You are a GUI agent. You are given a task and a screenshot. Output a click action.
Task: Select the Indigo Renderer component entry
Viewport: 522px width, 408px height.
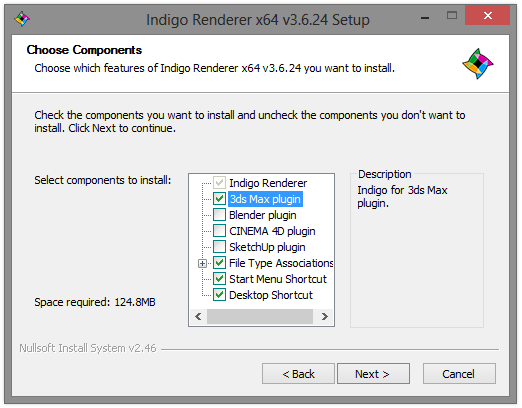268,183
